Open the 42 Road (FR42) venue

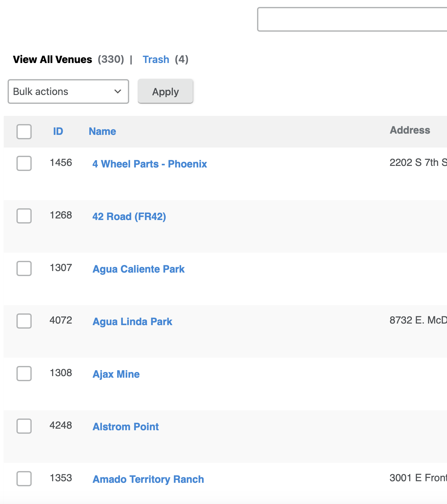point(129,217)
